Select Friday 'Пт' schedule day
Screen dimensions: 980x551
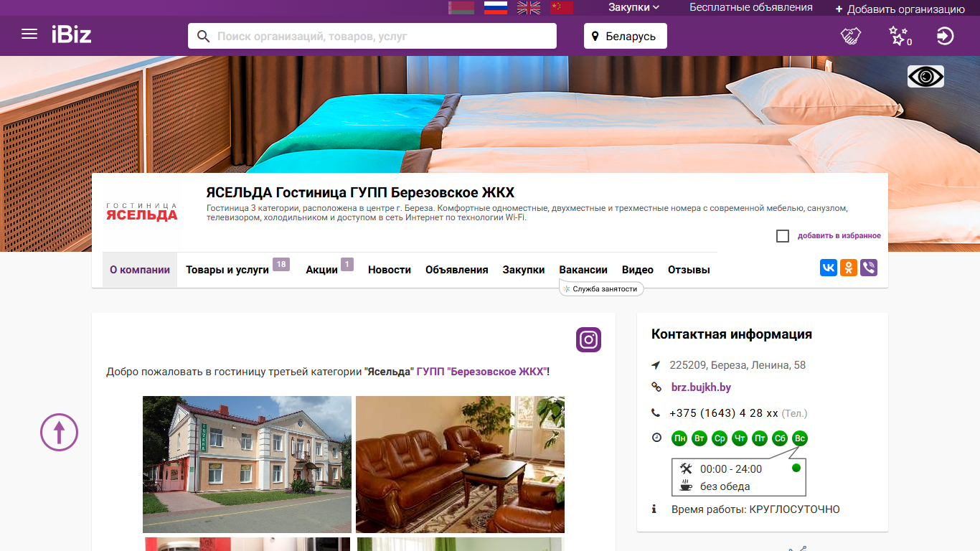760,438
